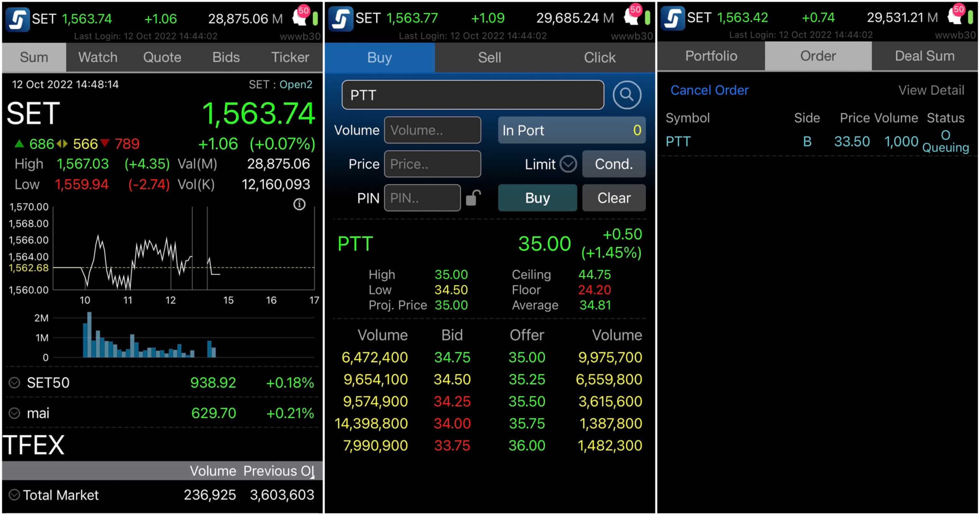Select the Sell tab
The image size is (980, 515).
[490, 57]
